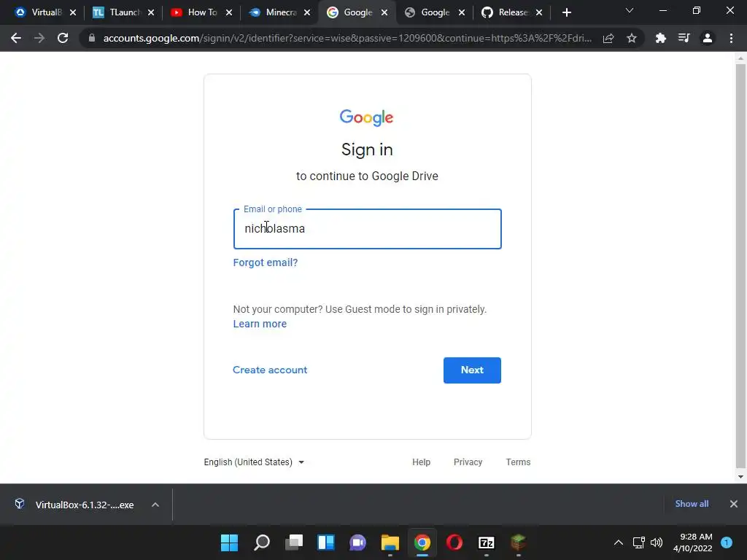The width and height of the screenshot is (747, 560).
Task: Open the Windows Start menu
Action: pos(229,542)
